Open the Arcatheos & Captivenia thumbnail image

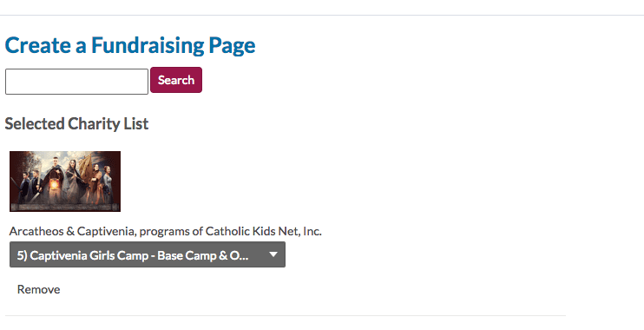pos(65,181)
